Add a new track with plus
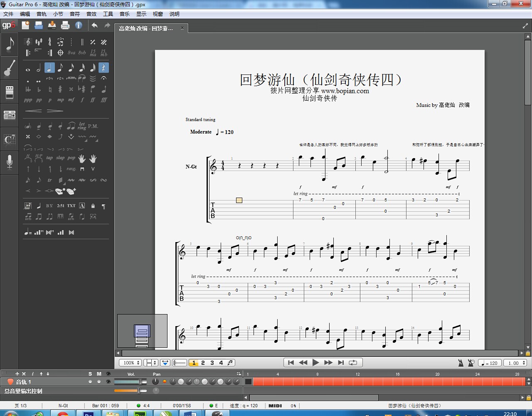The height and width of the screenshot is (416, 532). click(17, 374)
